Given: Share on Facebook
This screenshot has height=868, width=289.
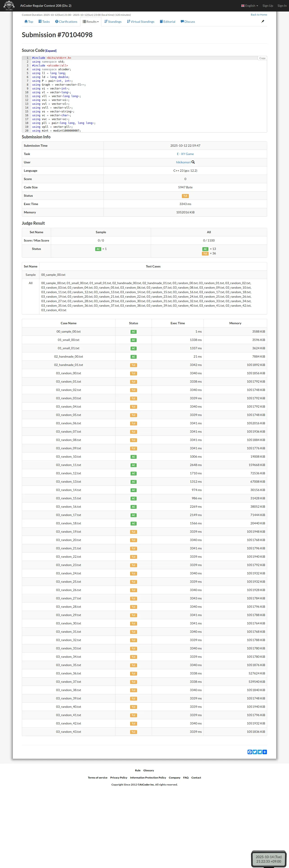Looking at the screenshot, I should coord(250,752).
